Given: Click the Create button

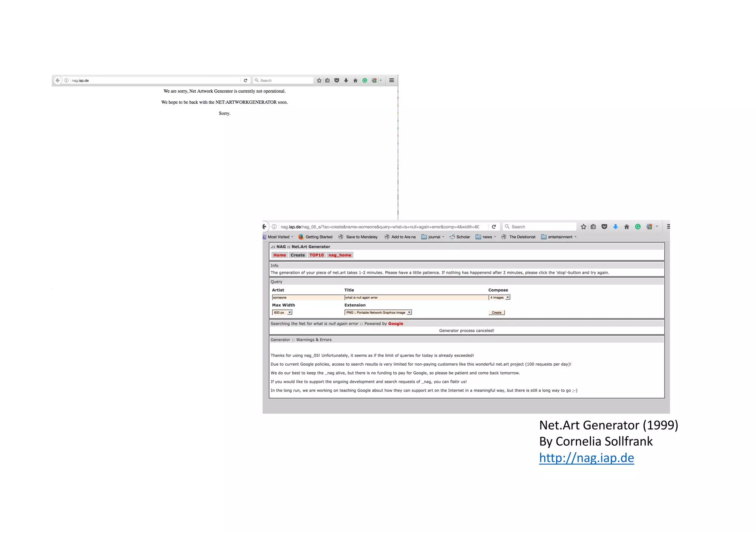Looking at the screenshot, I should 496,313.
